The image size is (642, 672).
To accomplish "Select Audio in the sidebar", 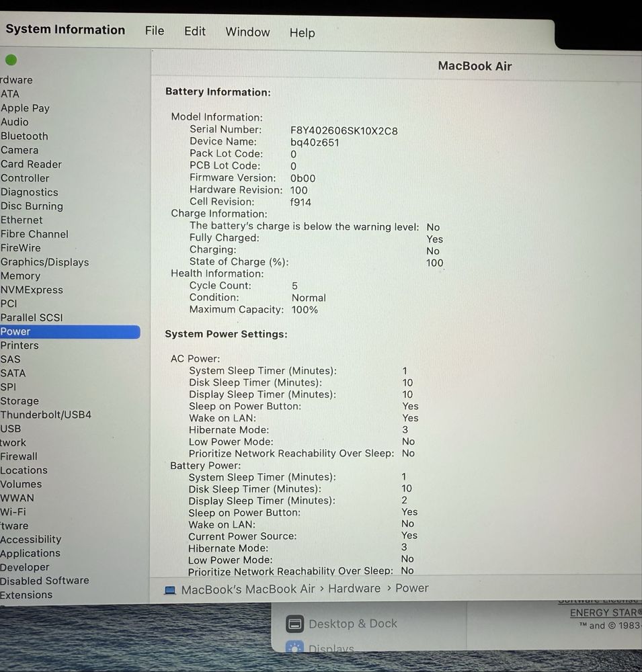I will pos(15,122).
